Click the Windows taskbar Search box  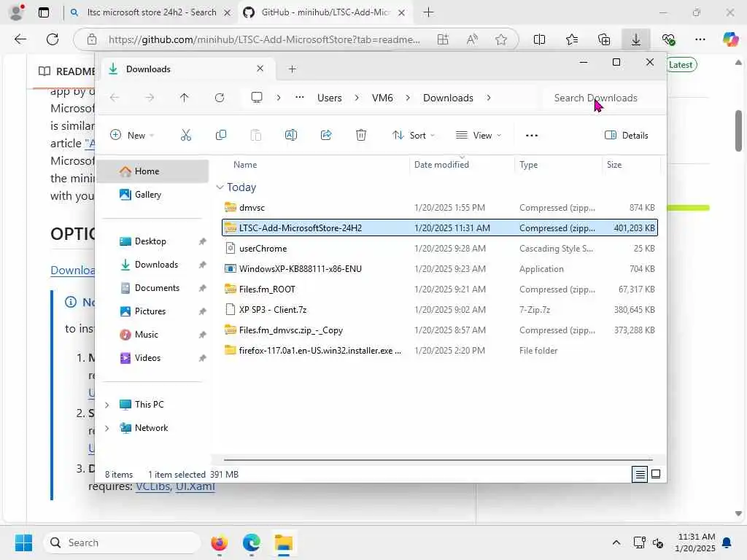[x=123, y=542]
